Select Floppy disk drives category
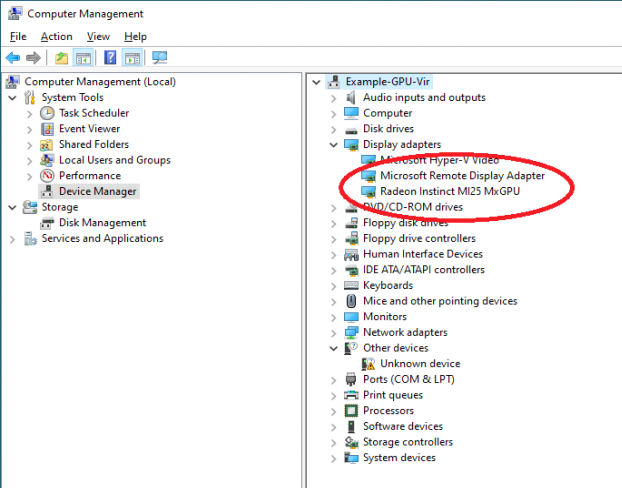Screen dimensions: 622x488 [405, 223]
